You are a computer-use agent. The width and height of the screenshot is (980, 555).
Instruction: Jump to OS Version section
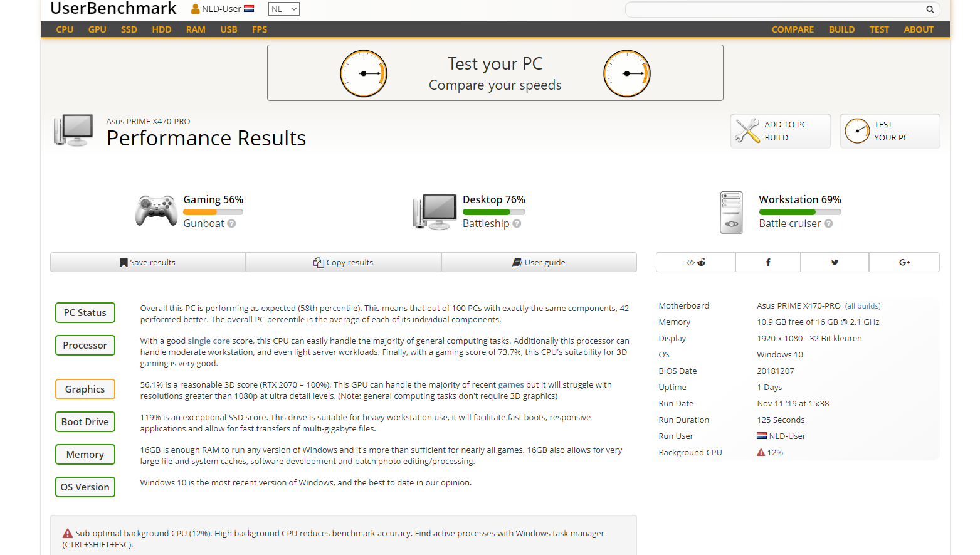(85, 487)
